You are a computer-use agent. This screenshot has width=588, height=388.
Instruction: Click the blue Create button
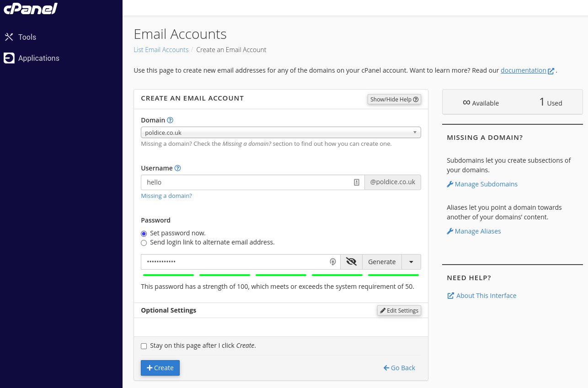[160, 368]
